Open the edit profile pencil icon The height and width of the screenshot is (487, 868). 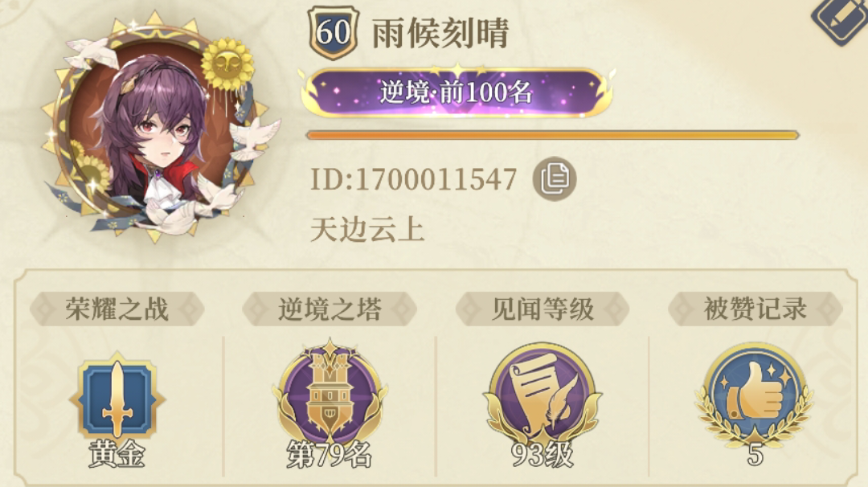point(841,19)
